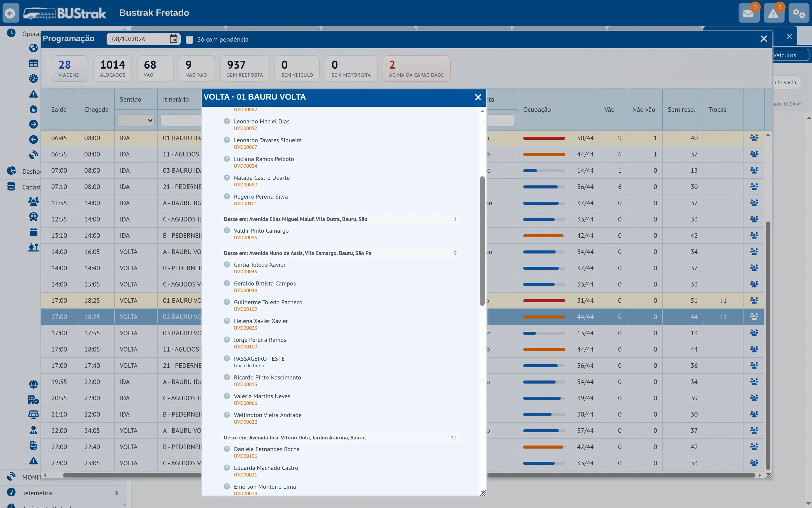Select the 937 Sem Resposta card
Viewport: 812px width, 508px height.
pos(245,69)
